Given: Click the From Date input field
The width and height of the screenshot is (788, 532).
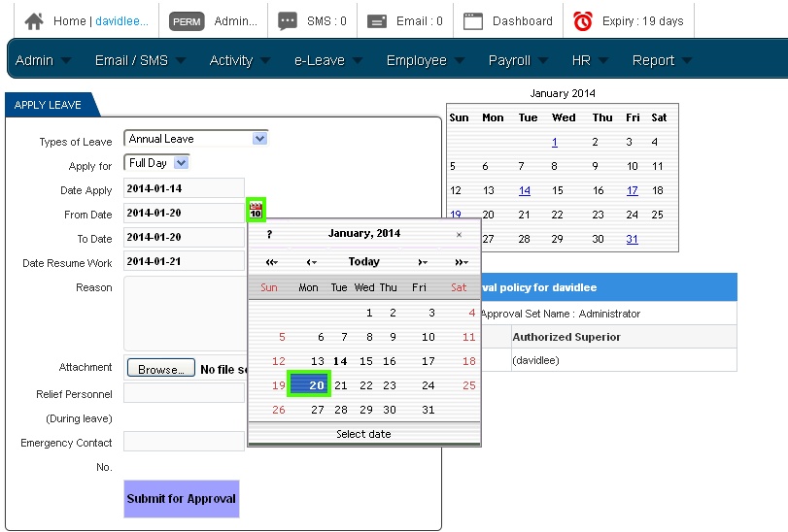Looking at the screenshot, I should (184, 213).
